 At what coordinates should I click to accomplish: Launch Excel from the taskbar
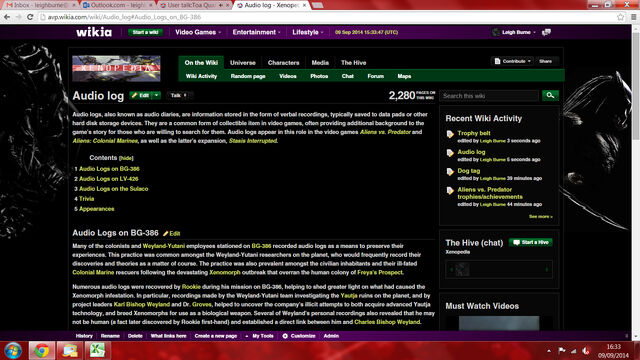[97, 351]
